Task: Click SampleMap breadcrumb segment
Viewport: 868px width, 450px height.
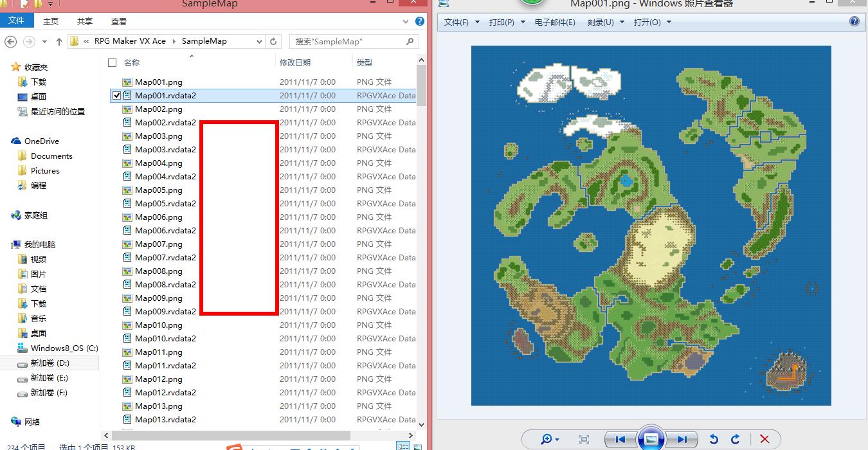Action: (204, 41)
